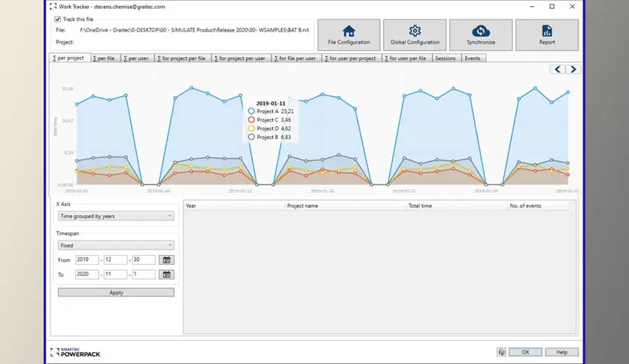Open the Report chart button
This screenshot has width=629, height=364.
(546, 35)
